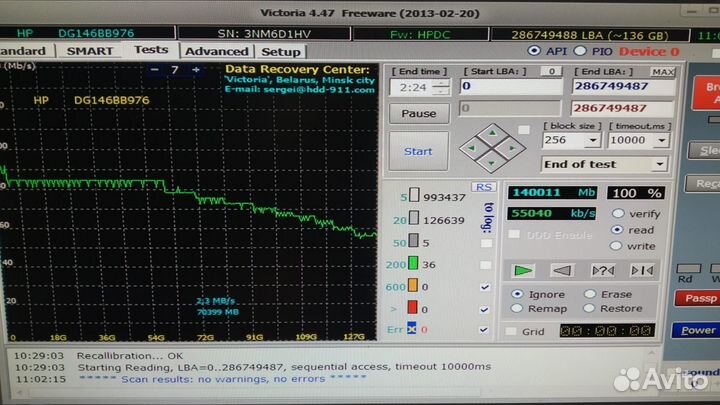Click the forward play arrow scan icon
This screenshot has height=405, width=720.
point(524,270)
